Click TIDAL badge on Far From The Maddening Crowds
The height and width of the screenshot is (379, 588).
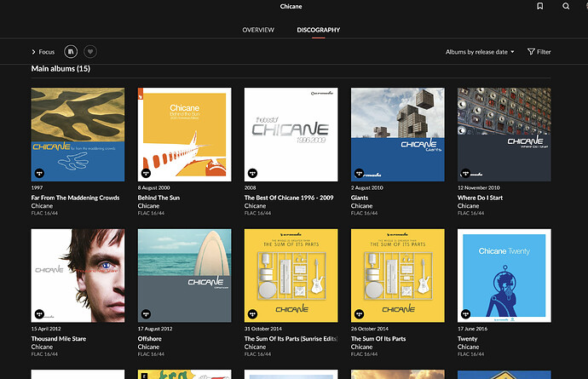pos(39,173)
